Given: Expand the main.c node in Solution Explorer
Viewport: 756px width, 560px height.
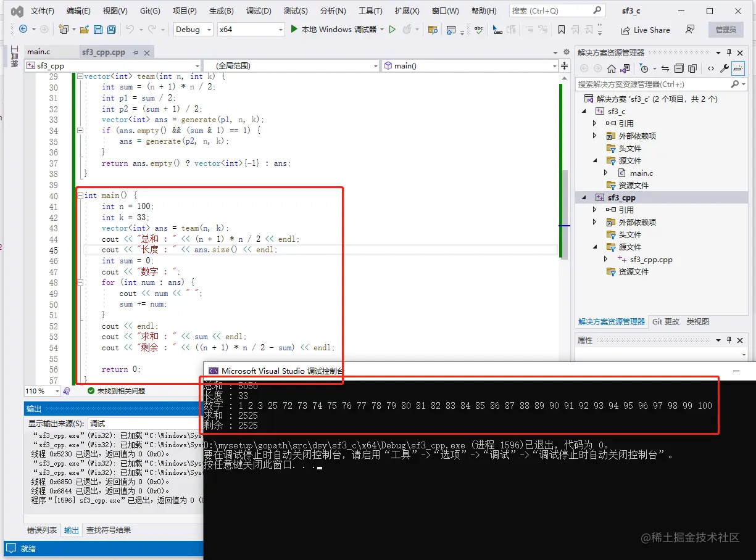Looking at the screenshot, I should [607, 173].
